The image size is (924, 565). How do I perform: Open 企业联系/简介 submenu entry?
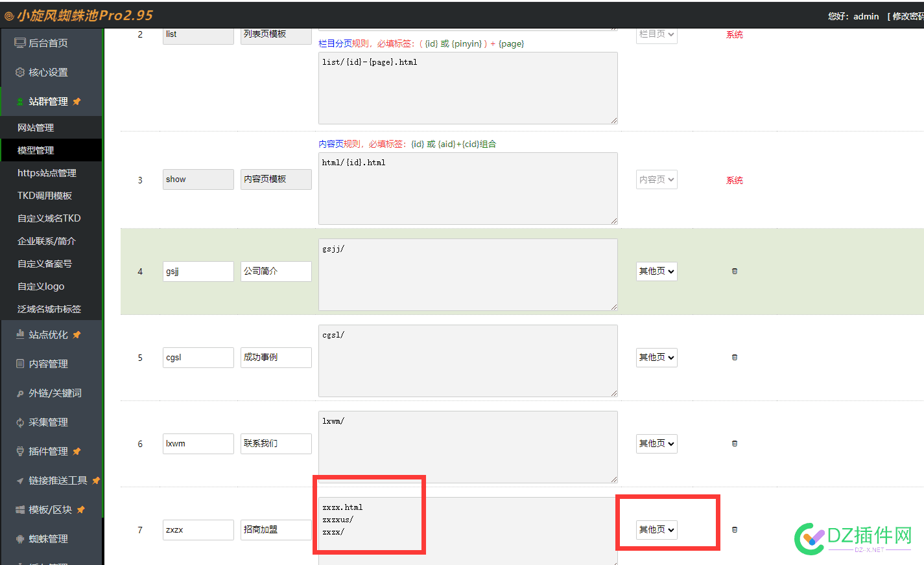coord(47,241)
